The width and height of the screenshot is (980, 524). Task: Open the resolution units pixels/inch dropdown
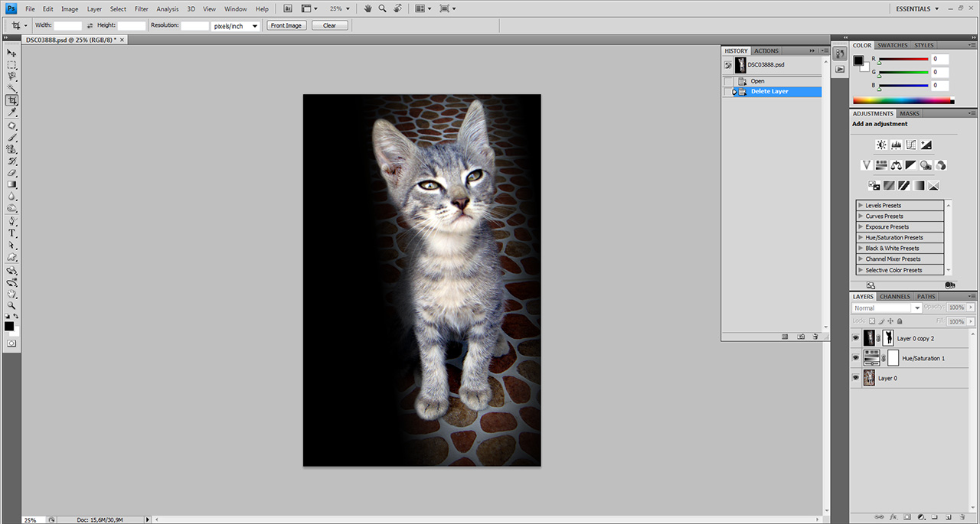point(236,25)
